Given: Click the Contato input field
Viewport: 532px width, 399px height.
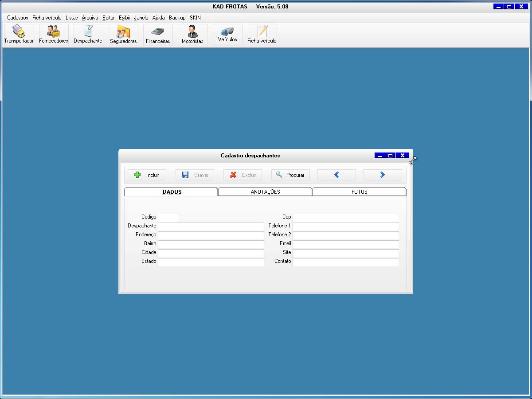Looking at the screenshot, I should 346,262.
